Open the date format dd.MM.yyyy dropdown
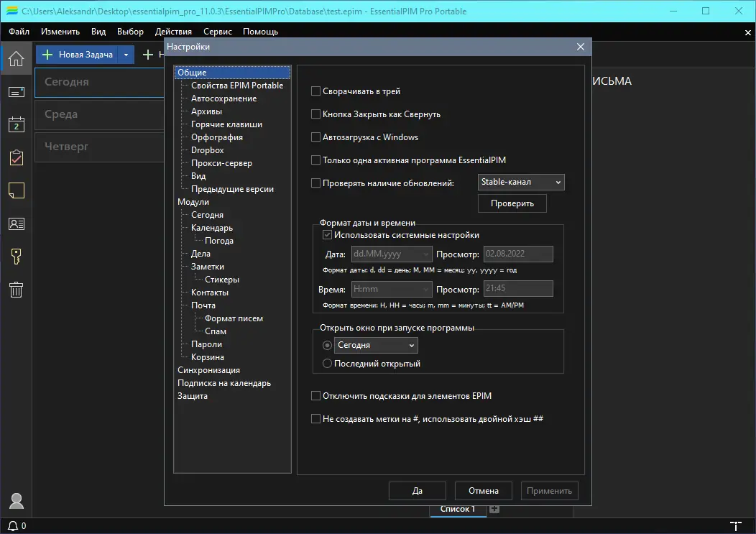756x534 pixels. coord(392,254)
